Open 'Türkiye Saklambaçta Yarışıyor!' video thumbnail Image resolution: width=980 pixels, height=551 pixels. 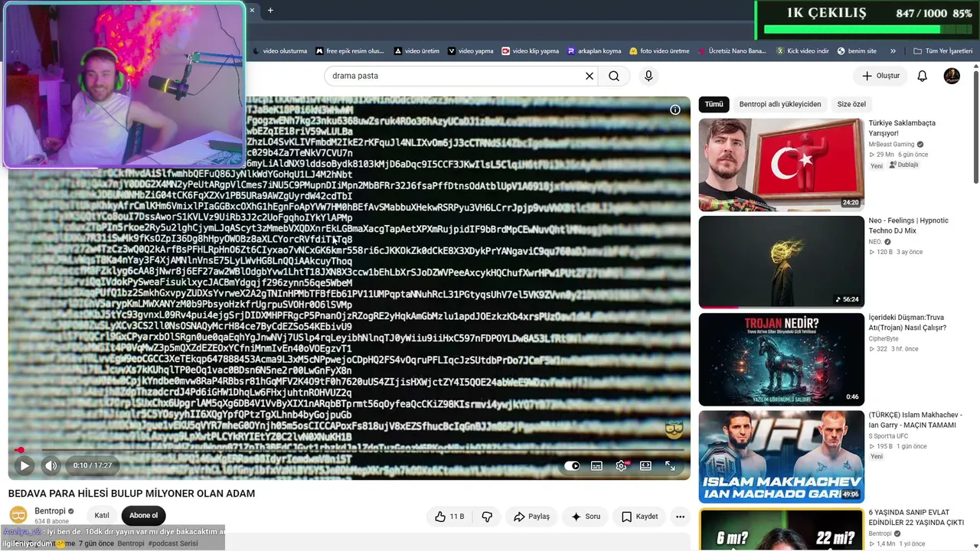point(781,165)
